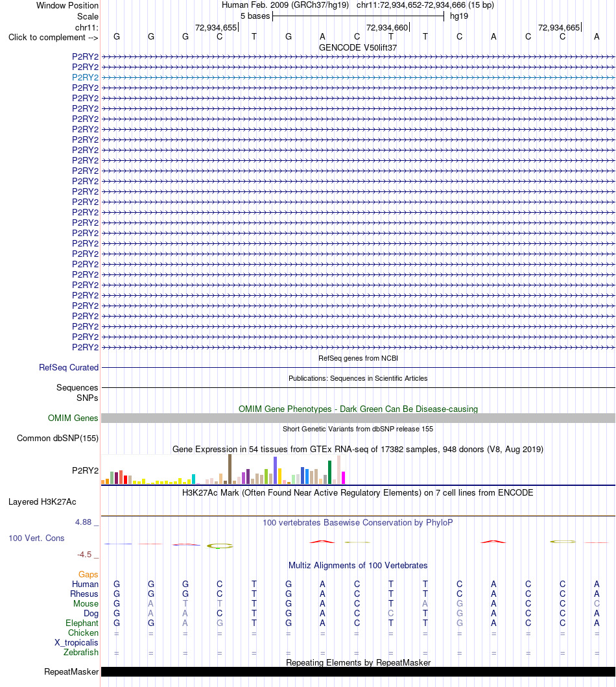Click the black RepeatMasker bar
Image resolution: width=616 pixels, height=687 pixels.
pyautogui.click(x=358, y=672)
